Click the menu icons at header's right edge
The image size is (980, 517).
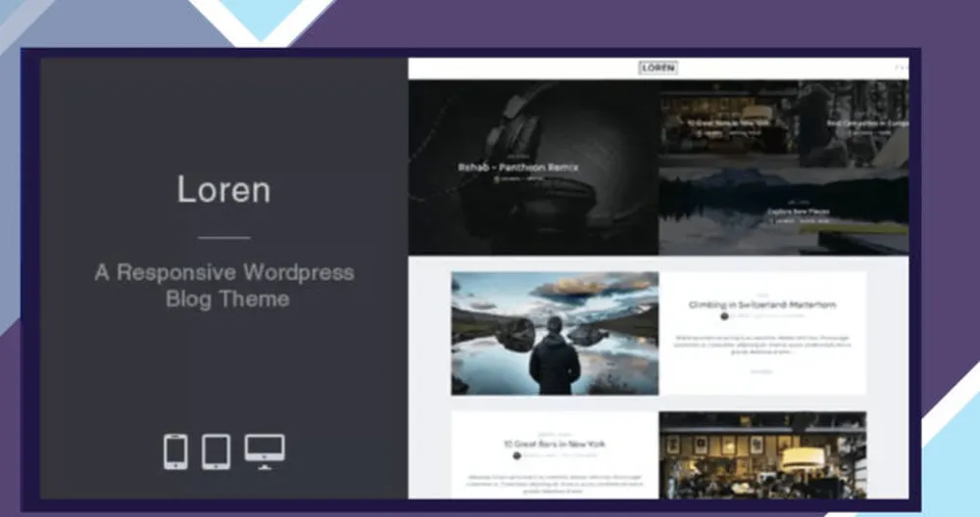[901, 68]
